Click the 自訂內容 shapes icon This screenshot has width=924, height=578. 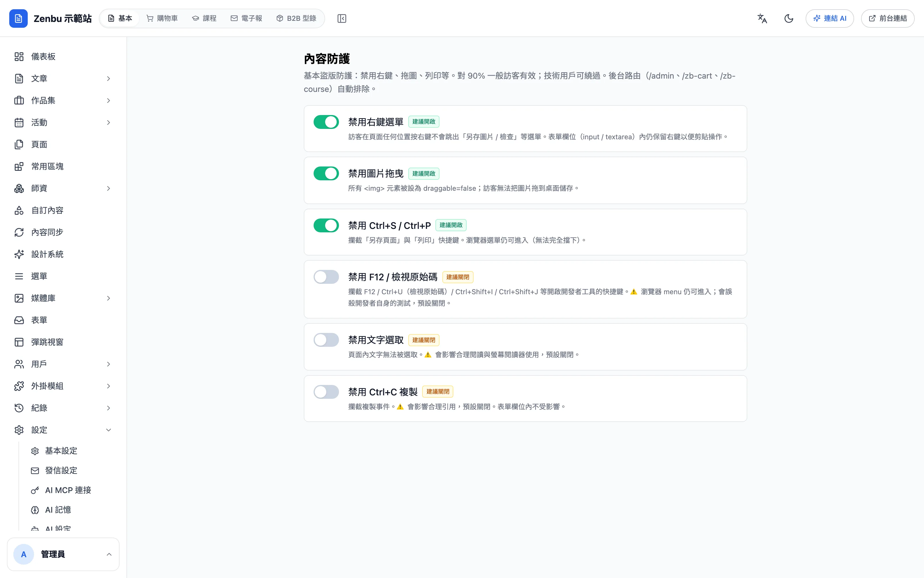pos(19,210)
